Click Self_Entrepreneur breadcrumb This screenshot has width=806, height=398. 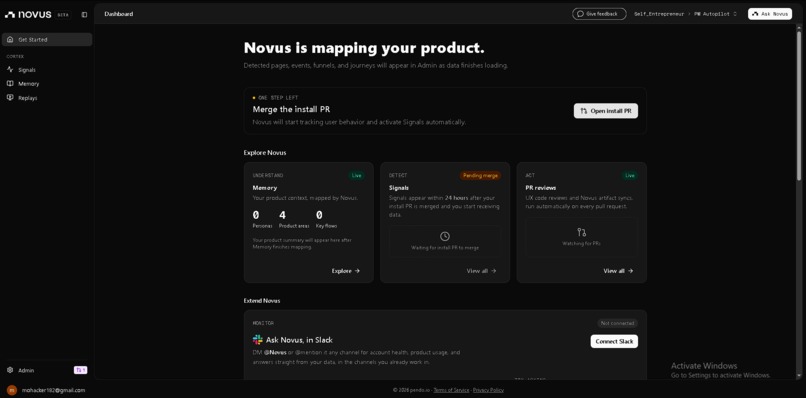658,14
